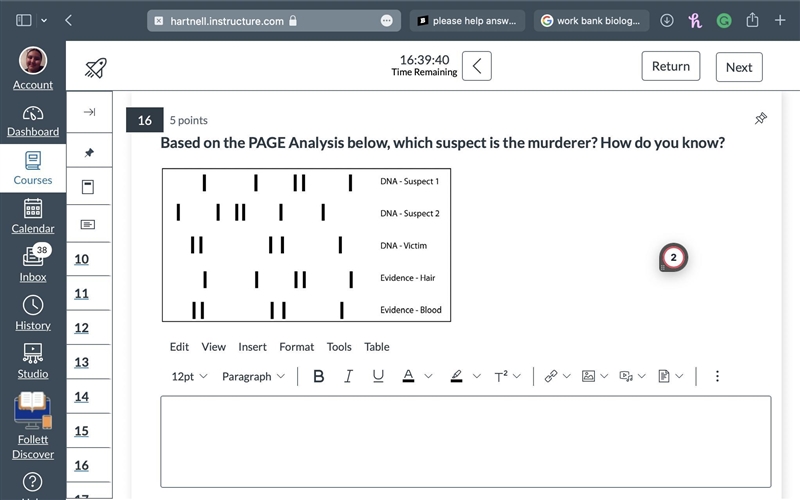Open the Help question mark icon

33,482
